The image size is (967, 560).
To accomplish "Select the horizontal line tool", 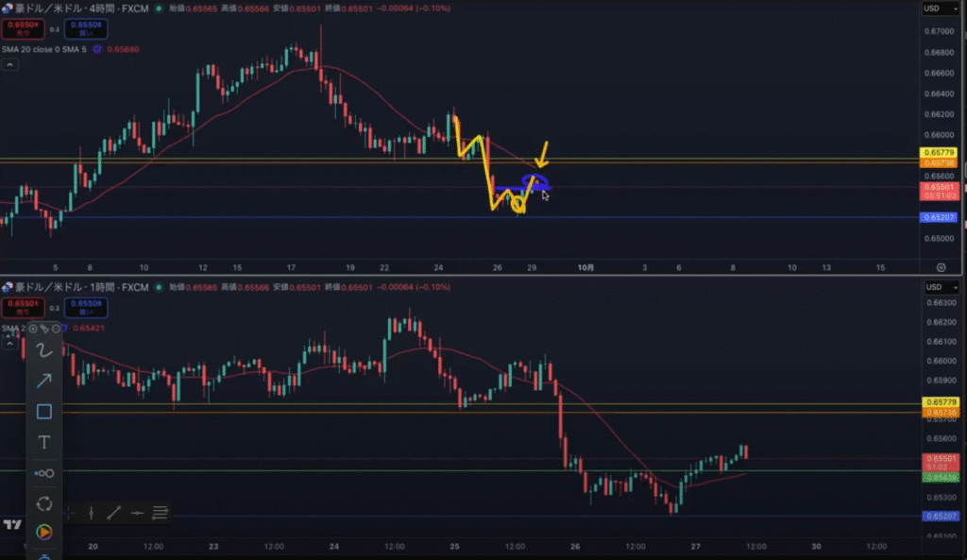I will (x=137, y=513).
